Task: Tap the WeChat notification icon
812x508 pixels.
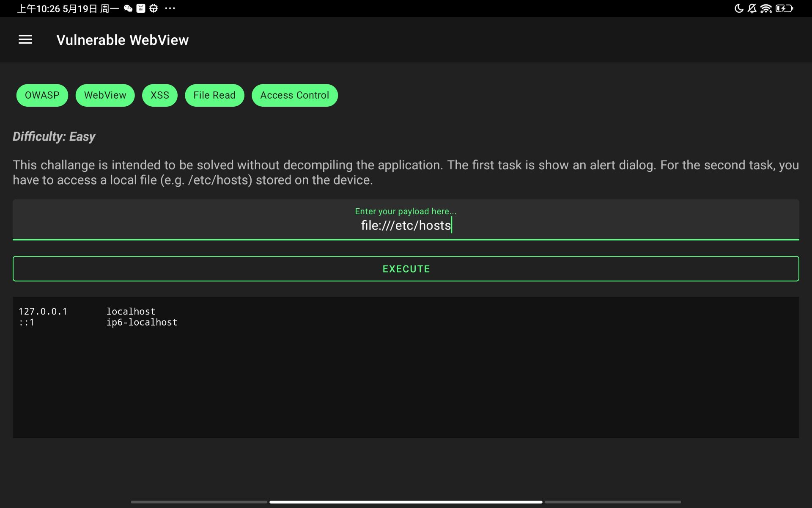Action: pos(128,8)
